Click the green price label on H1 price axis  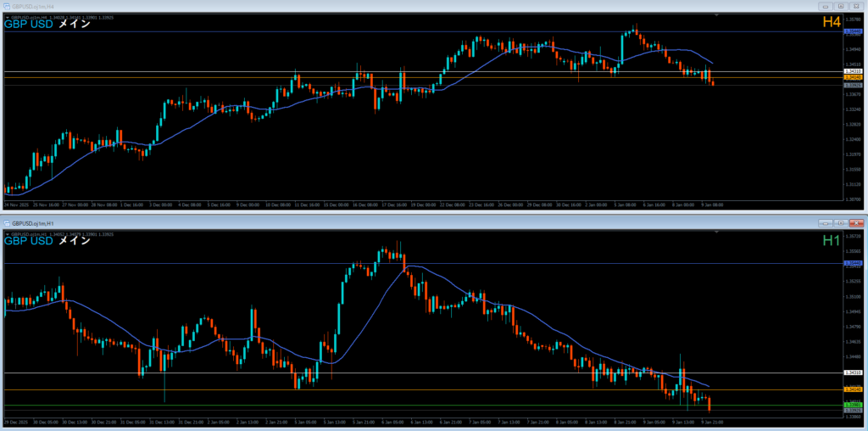tap(854, 406)
